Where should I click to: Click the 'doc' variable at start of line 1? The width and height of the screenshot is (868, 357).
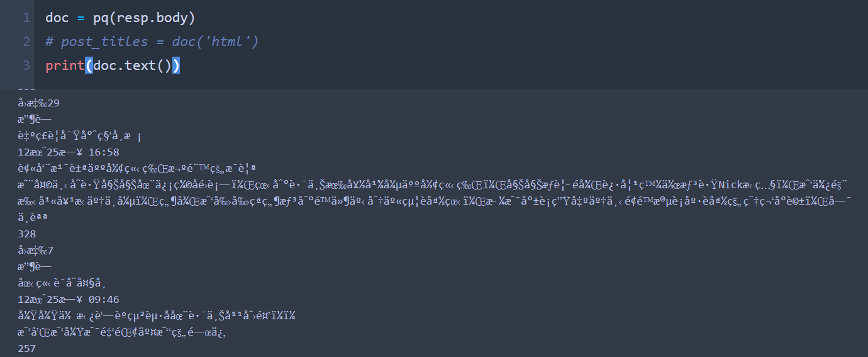pyautogui.click(x=57, y=18)
